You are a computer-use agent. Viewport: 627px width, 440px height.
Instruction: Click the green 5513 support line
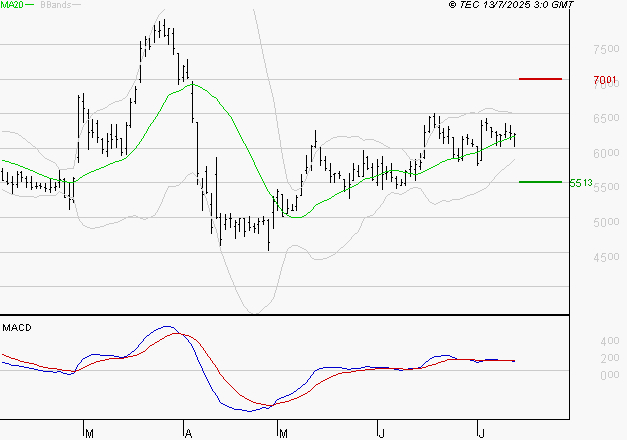point(540,182)
